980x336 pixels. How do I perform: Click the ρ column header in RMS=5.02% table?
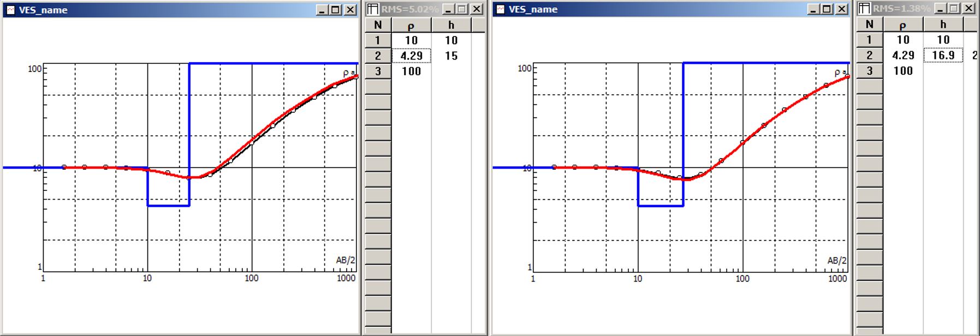pos(411,25)
